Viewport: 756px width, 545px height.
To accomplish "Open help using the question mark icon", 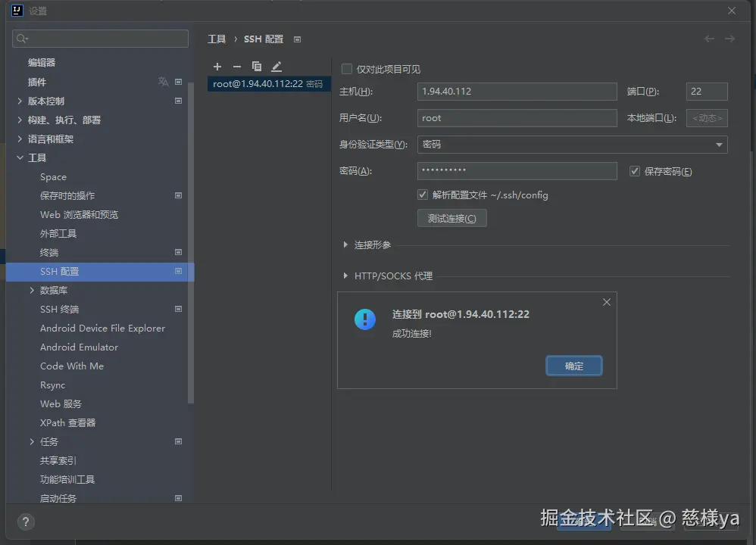I will pos(25,522).
